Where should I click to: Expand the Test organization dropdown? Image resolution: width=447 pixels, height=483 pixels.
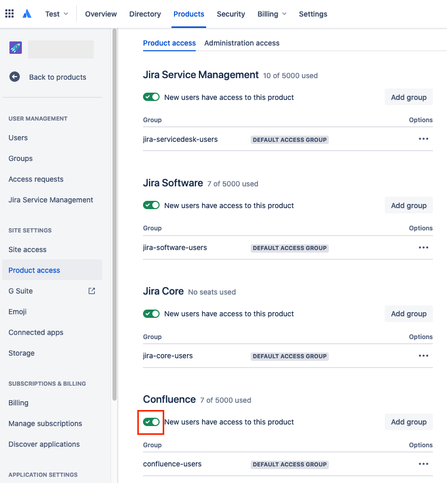pos(57,14)
